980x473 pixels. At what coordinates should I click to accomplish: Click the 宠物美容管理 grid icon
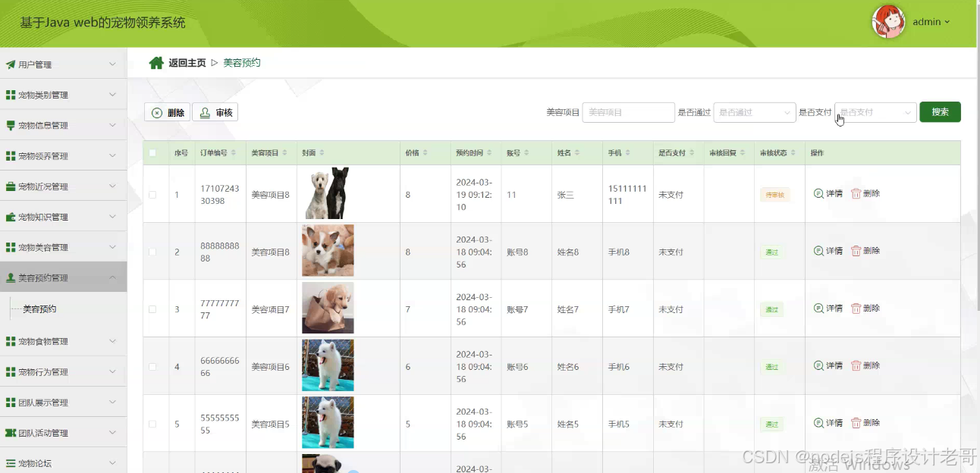[11, 247]
